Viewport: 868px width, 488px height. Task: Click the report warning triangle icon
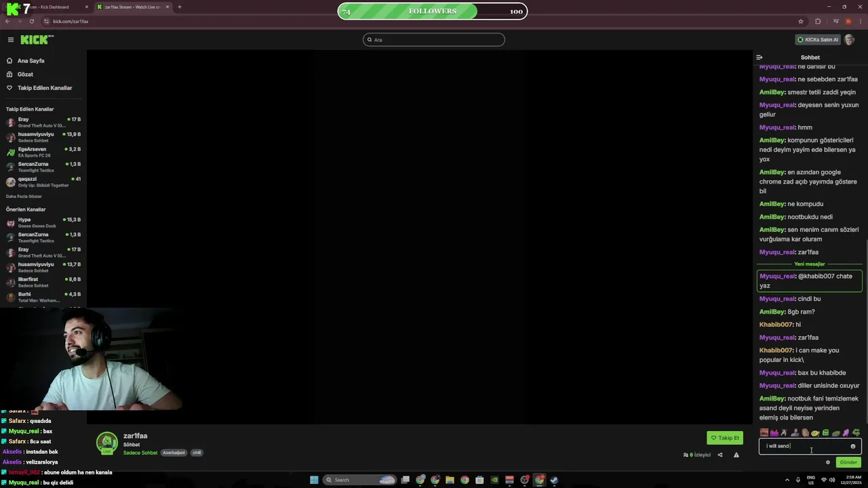tap(736, 455)
